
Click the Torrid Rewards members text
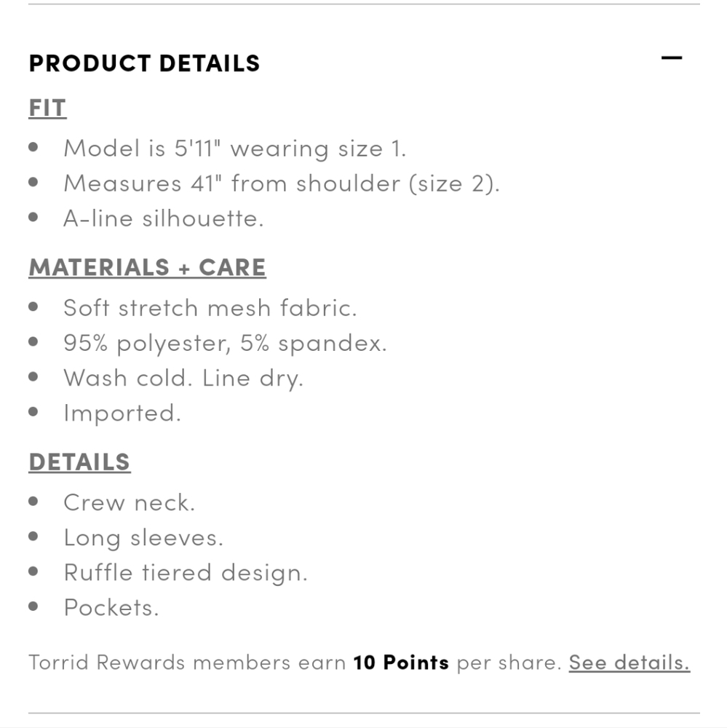(186, 662)
